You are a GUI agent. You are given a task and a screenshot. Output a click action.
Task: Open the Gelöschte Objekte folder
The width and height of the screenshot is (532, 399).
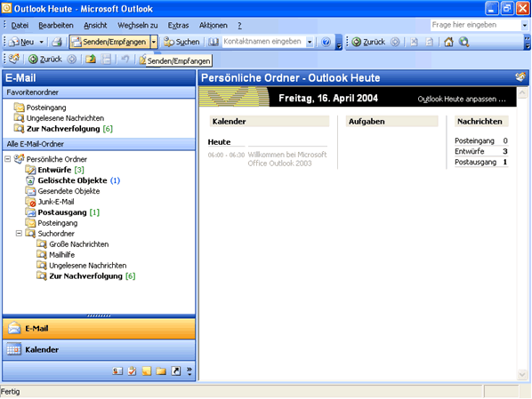(x=73, y=180)
